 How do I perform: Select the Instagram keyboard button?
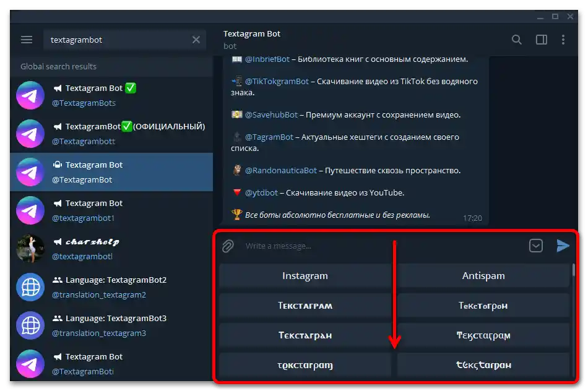point(305,276)
